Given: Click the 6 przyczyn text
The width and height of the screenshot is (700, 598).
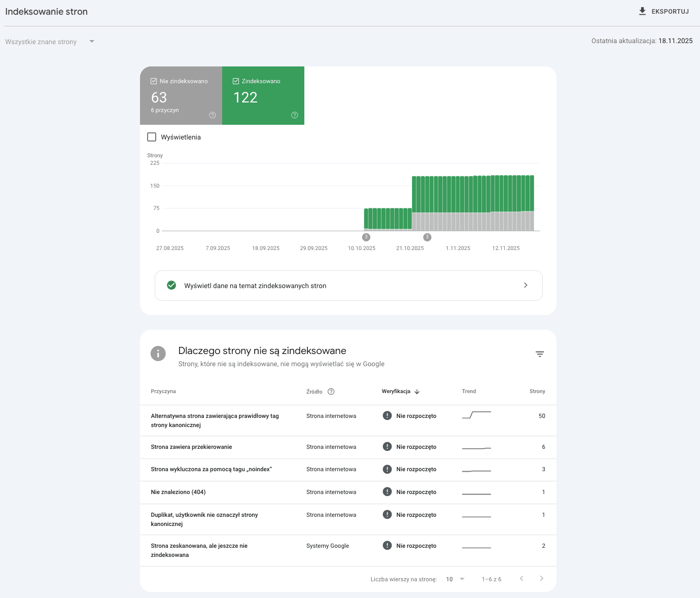Looking at the screenshot, I should [x=165, y=110].
